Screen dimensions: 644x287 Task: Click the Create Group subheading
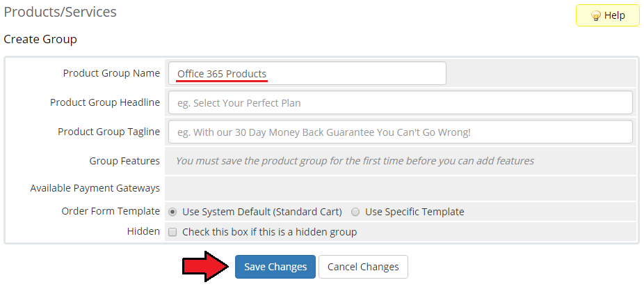tap(40, 40)
